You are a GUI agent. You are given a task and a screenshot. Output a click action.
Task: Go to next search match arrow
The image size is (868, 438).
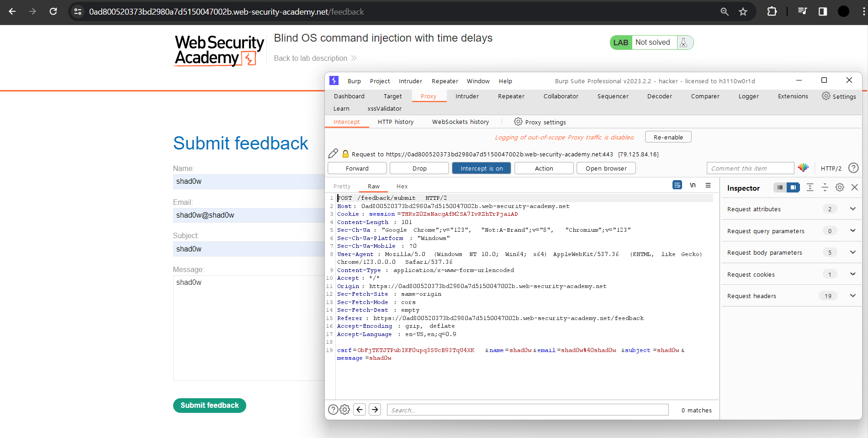click(x=375, y=409)
